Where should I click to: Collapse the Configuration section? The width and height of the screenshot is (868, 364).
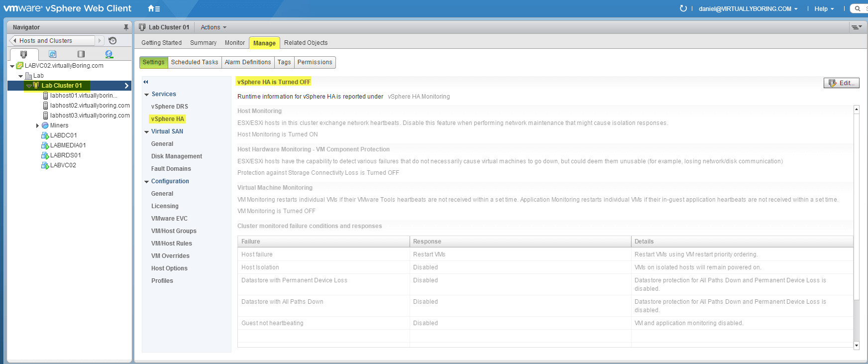point(147,182)
